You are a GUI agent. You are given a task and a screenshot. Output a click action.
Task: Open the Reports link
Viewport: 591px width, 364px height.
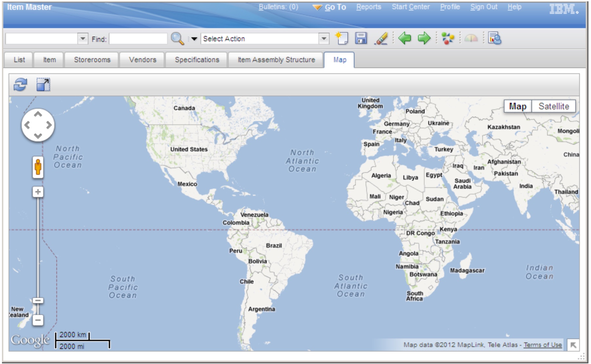click(x=369, y=7)
